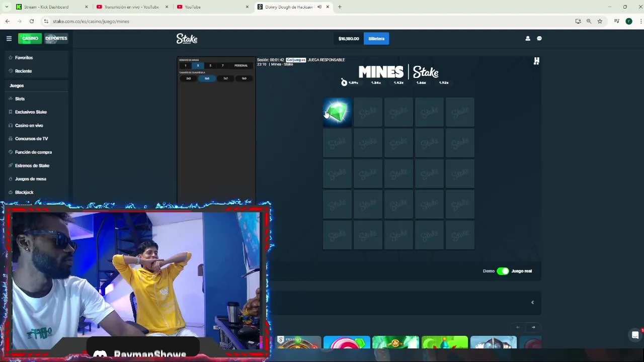Bookmark this page with the star icon
The width and height of the screenshot is (644, 362).
pyautogui.click(x=600, y=21)
